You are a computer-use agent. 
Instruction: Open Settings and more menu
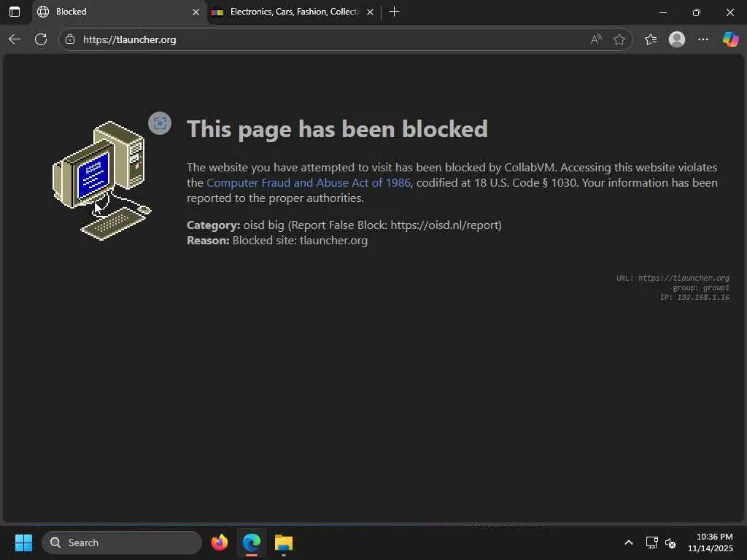pyautogui.click(x=703, y=39)
